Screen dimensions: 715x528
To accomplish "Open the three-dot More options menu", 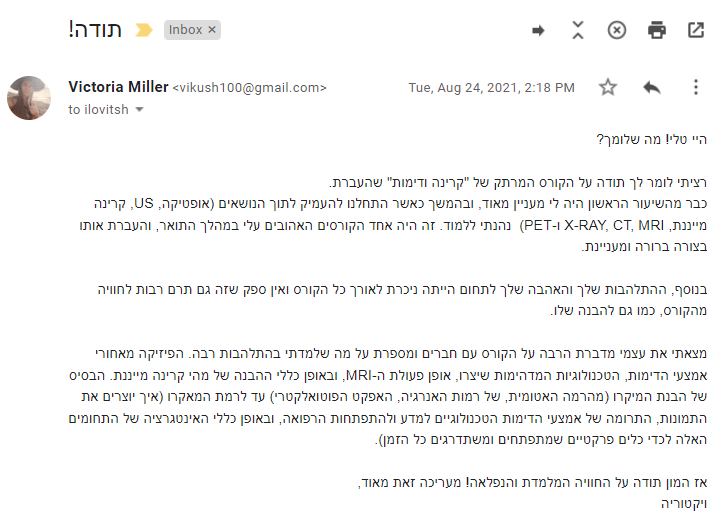I will pyautogui.click(x=696, y=88).
